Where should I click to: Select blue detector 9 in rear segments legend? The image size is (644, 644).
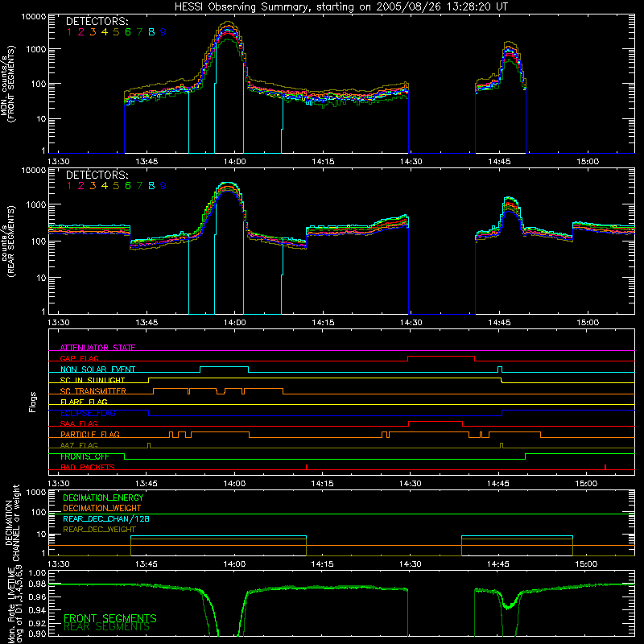pos(163,186)
